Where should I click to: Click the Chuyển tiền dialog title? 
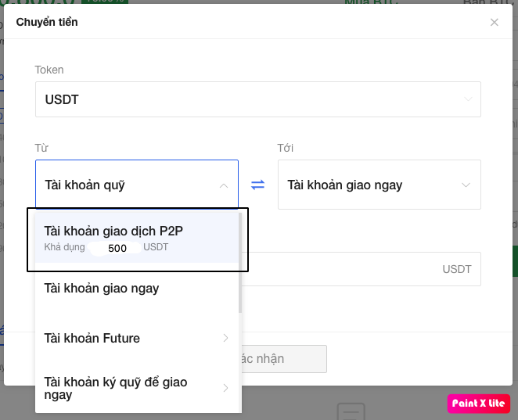47,22
